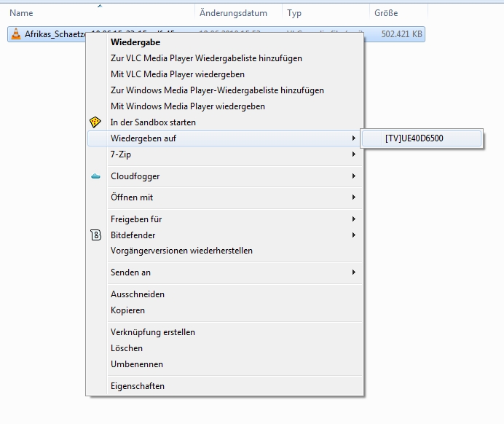Play on [TV]UE40D6500 device
504x424 pixels.
422,138
